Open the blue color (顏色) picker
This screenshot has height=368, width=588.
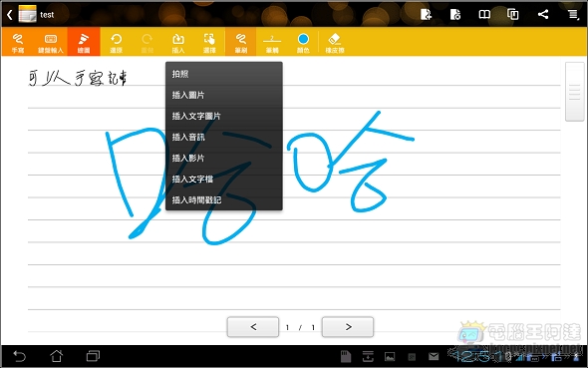coord(303,42)
